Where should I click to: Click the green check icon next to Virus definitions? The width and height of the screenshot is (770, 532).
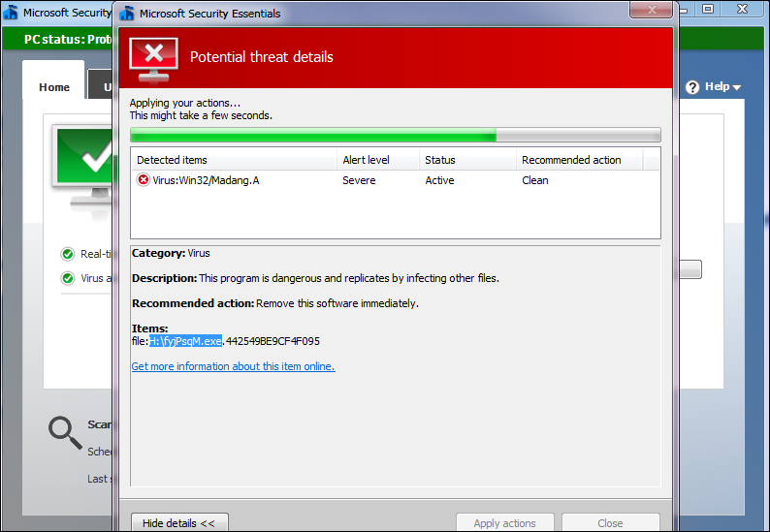[67, 278]
